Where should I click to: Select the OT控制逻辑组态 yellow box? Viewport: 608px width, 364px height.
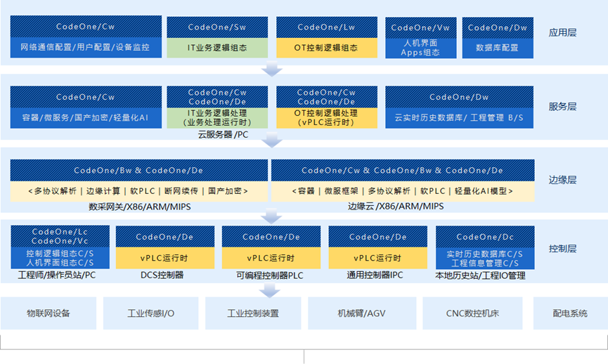point(327,48)
